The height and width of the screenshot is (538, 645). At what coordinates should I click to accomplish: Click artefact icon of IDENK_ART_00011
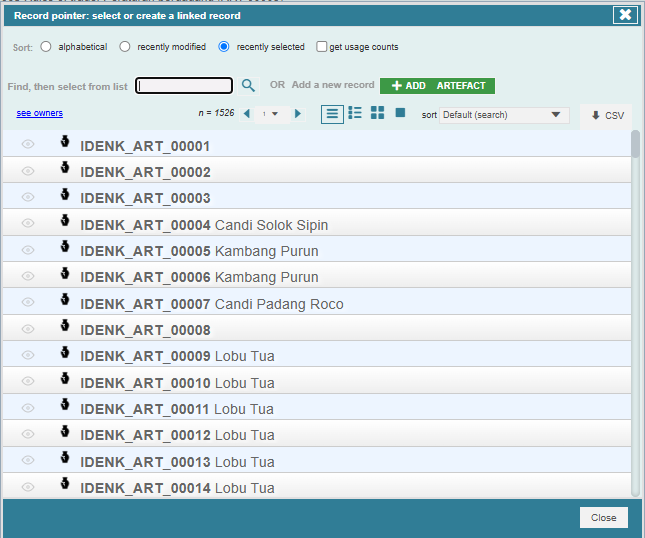(65, 404)
